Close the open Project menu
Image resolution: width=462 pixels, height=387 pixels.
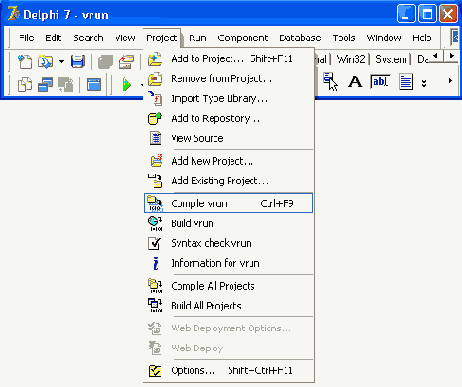(162, 38)
